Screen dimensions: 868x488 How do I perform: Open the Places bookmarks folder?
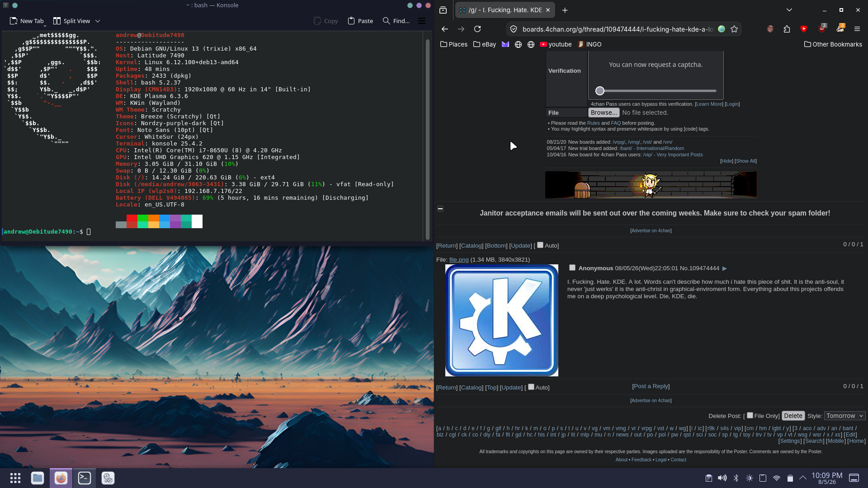[x=454, y=44]
